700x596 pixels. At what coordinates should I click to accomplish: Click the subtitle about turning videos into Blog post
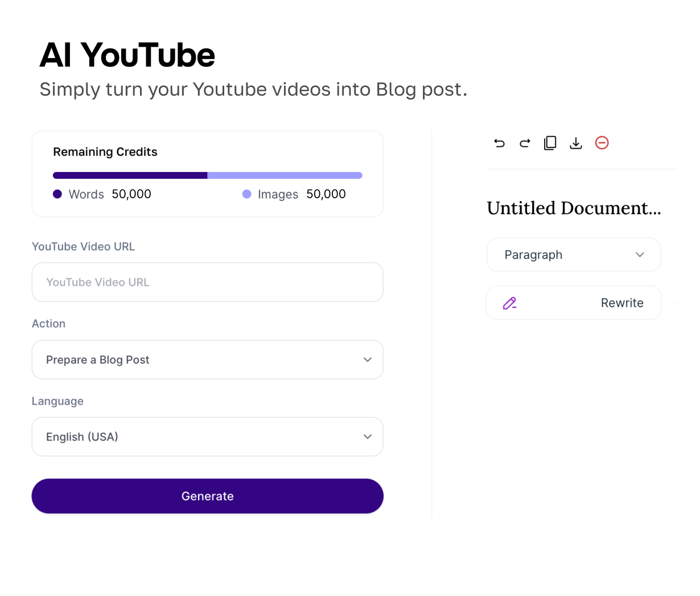[x=253, y=90]
